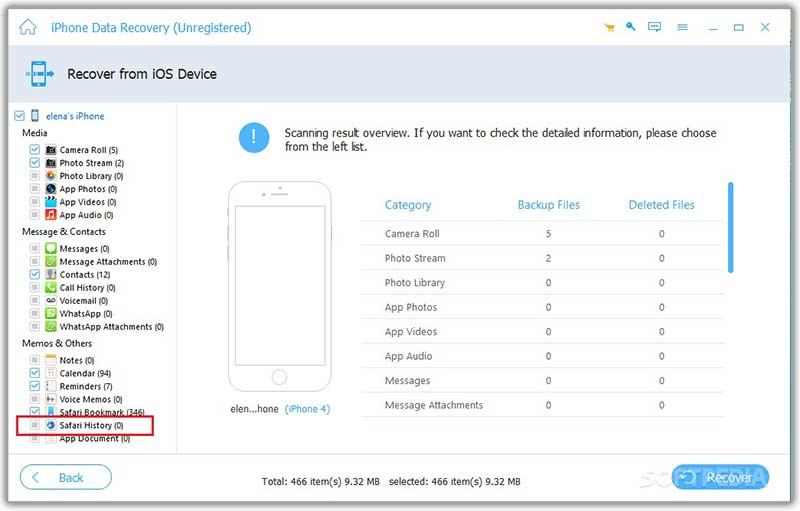Select Calendar (94) in the list

pos(84,374)
